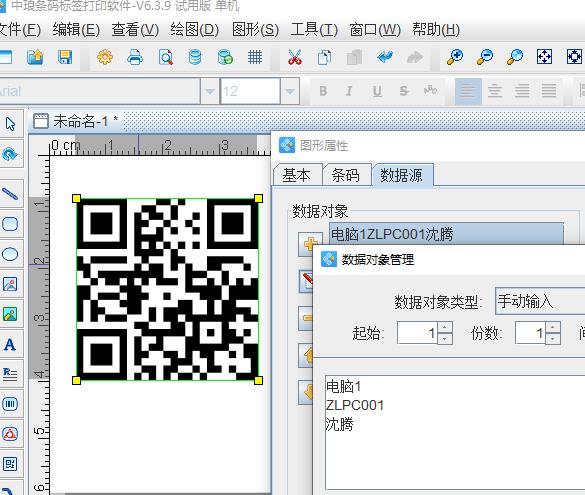Viewport: 585px width, 495px height.
Task: Select the text A tool
Action: point(10,344)
